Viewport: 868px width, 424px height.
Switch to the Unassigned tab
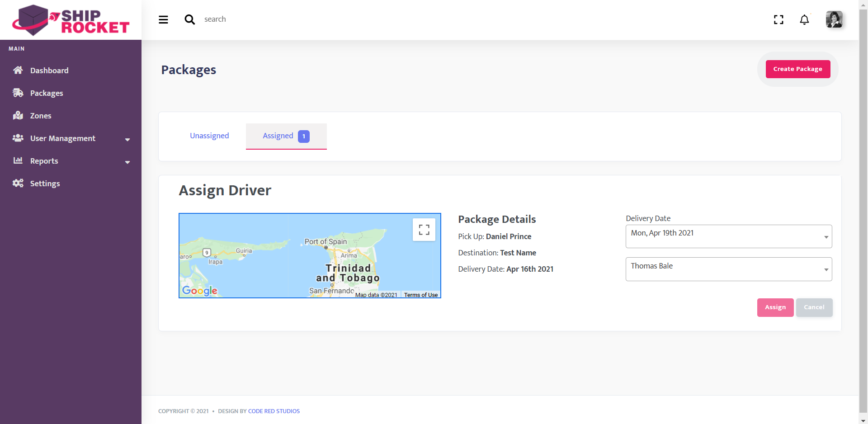pyautogui.click(x=209, y=136)
